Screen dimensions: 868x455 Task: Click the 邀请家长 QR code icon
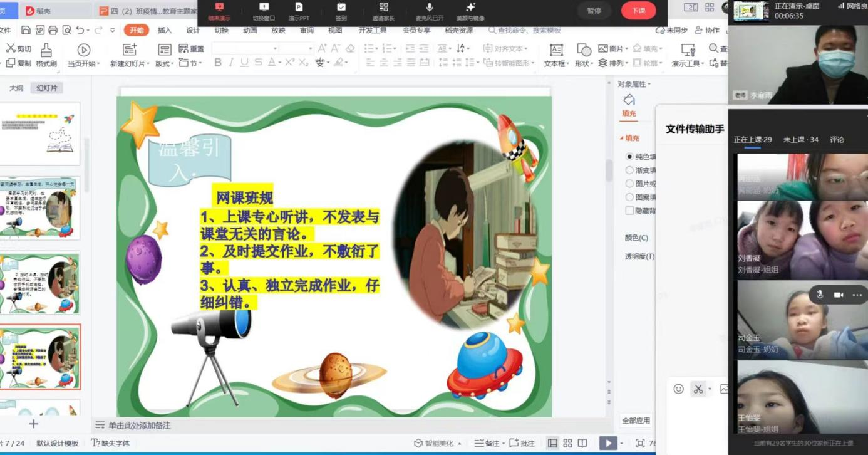(x=383, y=7)
